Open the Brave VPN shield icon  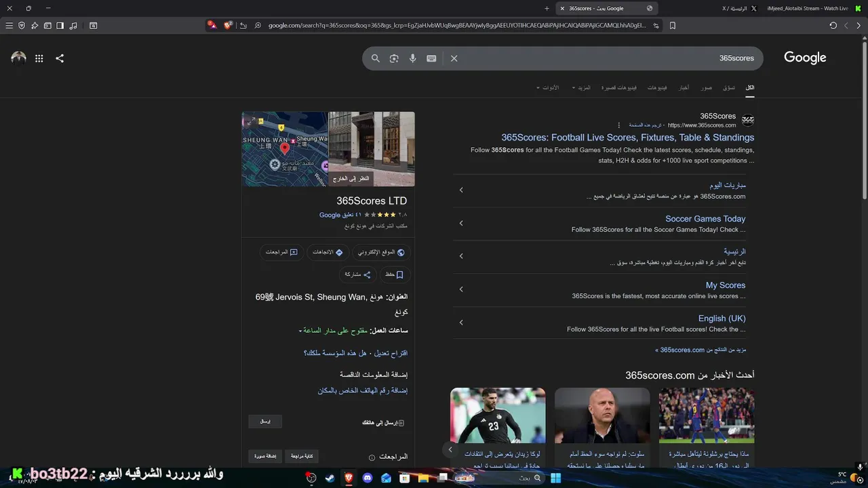(22, 26)
